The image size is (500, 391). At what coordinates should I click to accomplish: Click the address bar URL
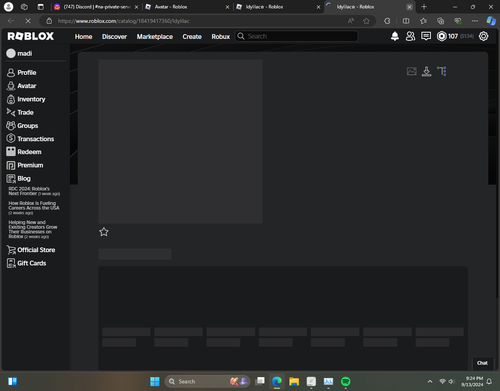point(124,21)
